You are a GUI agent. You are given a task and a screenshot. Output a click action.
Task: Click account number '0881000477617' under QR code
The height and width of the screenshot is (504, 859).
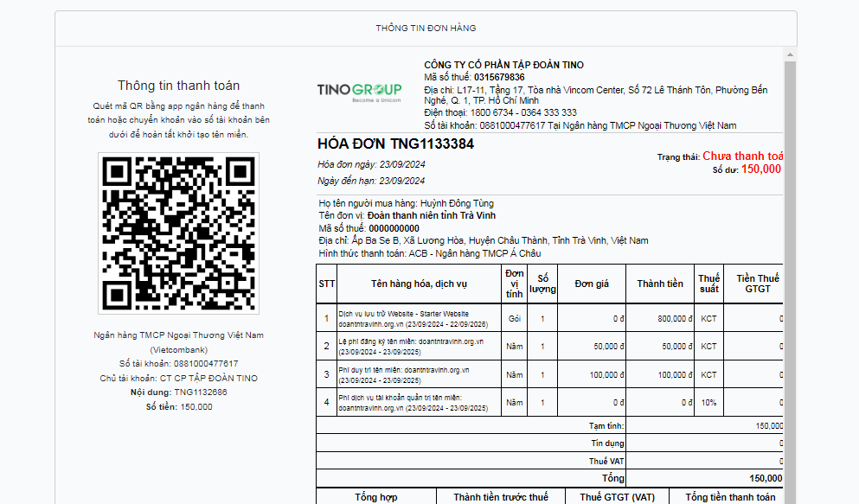pyautogui.click(x=206, y=363)
